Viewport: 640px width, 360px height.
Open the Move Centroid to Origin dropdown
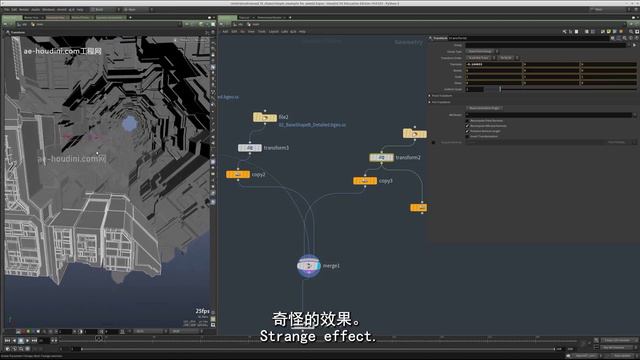(x=484, y=108)
